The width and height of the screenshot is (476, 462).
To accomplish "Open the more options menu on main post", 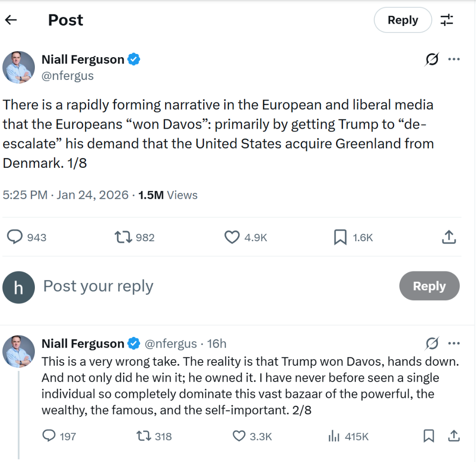I will point(454,59).
